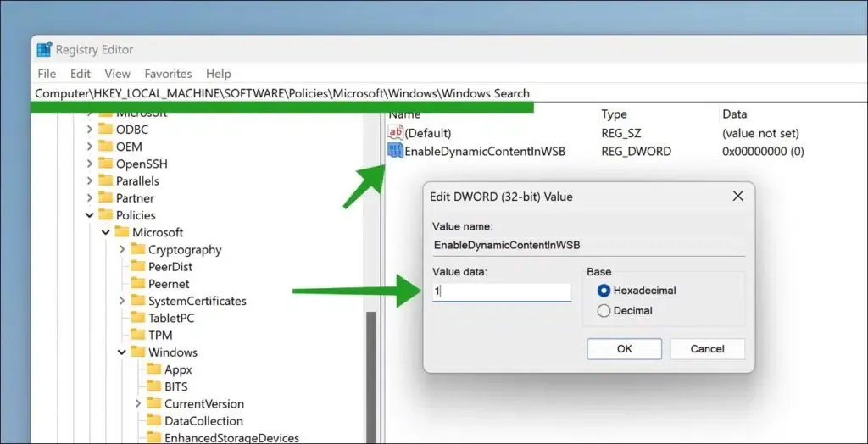The height and width of the screenshot is (444, 868).
Task: Click the Peernet folder icon
Action: (x=138, y=284)
